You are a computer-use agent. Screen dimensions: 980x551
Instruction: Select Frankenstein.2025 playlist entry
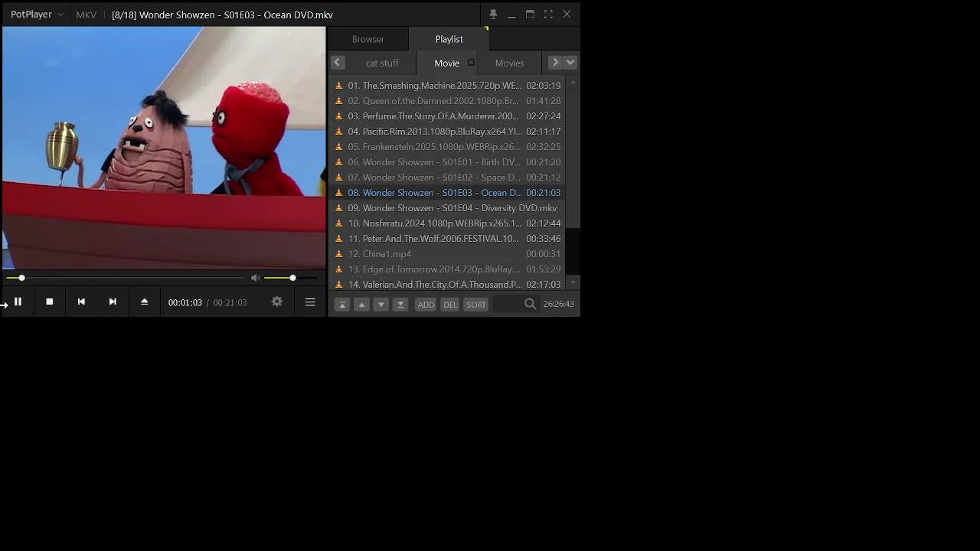tap(447, 147)
